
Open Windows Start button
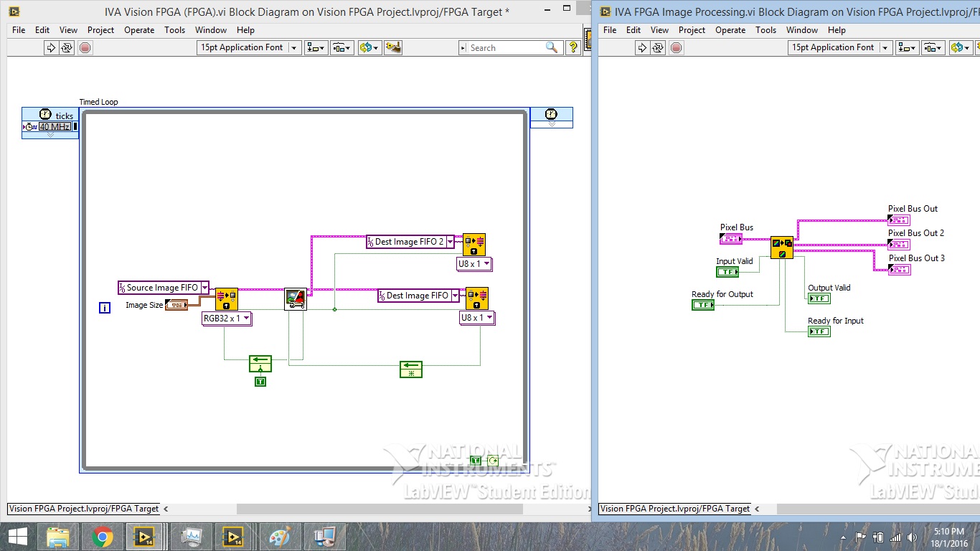[17, 537]
